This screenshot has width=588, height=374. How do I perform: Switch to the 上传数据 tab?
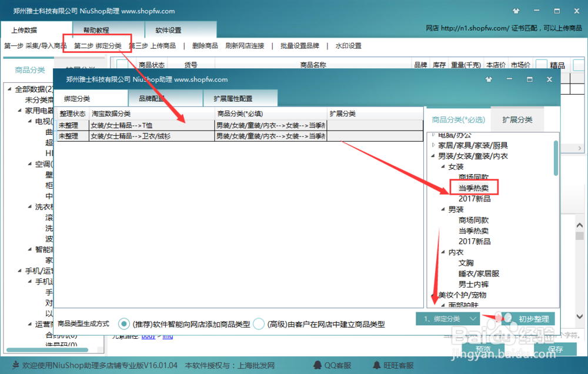coord(36,29)
